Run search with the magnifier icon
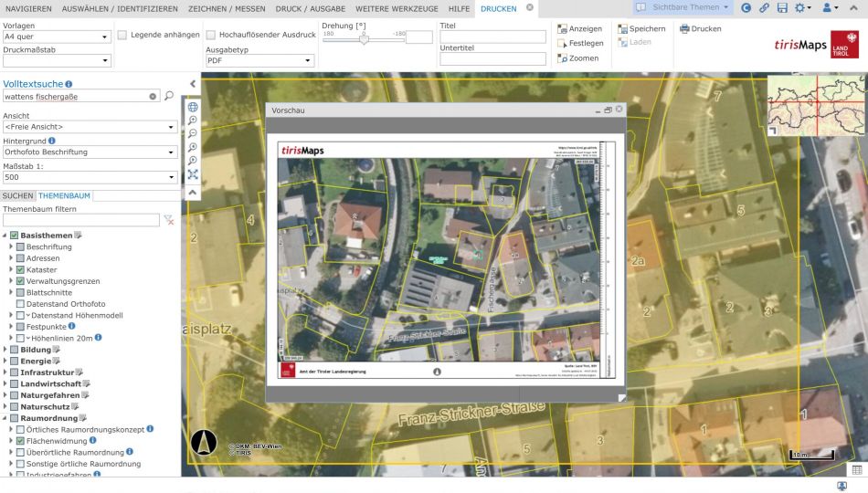The height and width of the screenshot is (493, 868). pos(169,96)
